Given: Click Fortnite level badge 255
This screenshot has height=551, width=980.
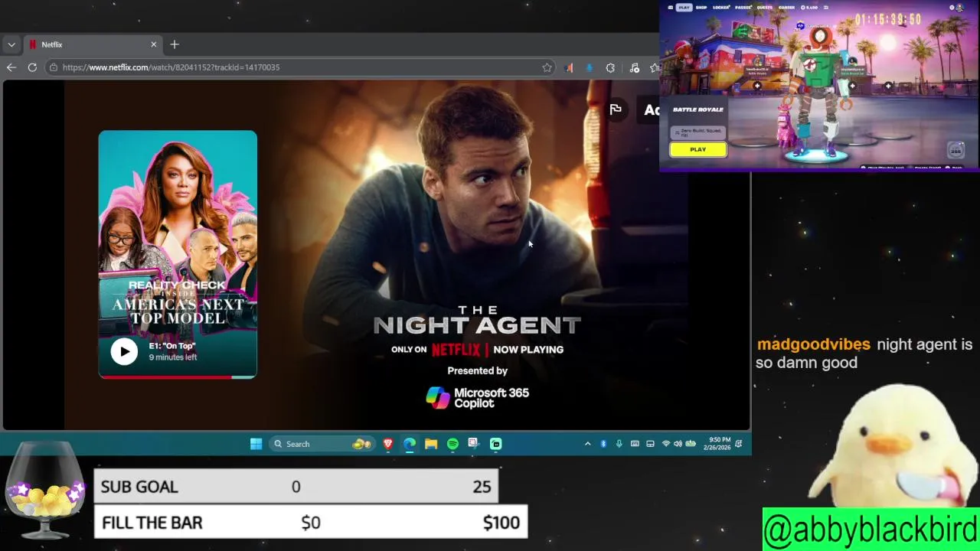Looking at the screenshot, I should (x=955, y=150).
